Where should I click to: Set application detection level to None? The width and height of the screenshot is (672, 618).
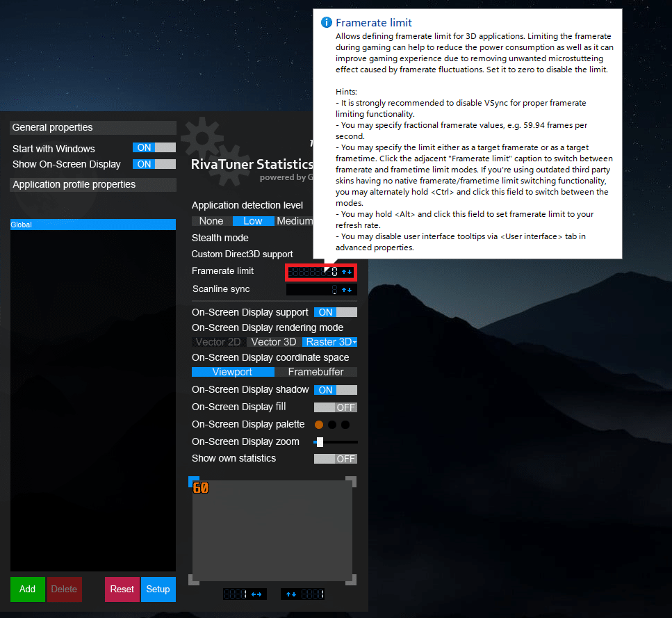tap(212, 221)
